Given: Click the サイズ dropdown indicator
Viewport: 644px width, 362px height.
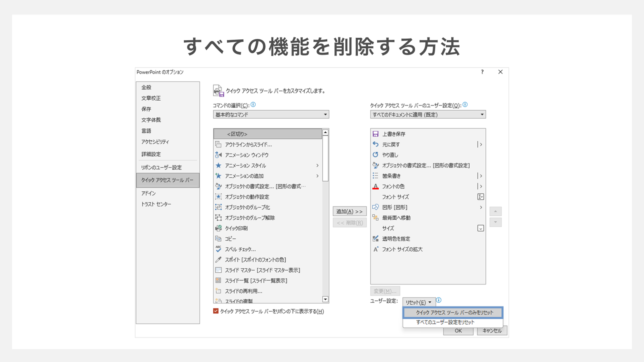Looking at the screenshot, I should point(481,228).
